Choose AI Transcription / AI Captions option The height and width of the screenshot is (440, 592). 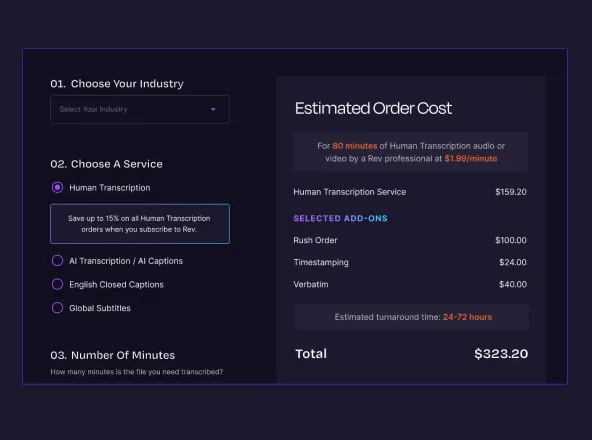click(x=57, y=261)
